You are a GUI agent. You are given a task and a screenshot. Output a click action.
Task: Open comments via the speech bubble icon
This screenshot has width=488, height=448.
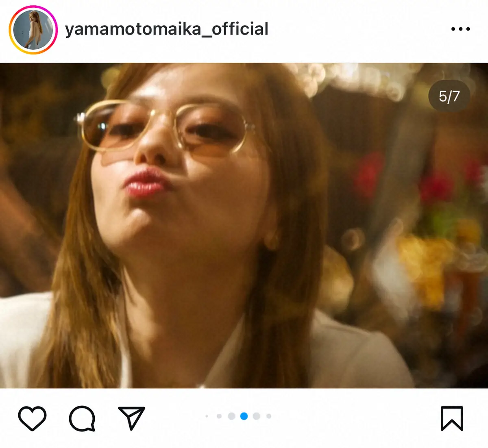click(82, 418)
